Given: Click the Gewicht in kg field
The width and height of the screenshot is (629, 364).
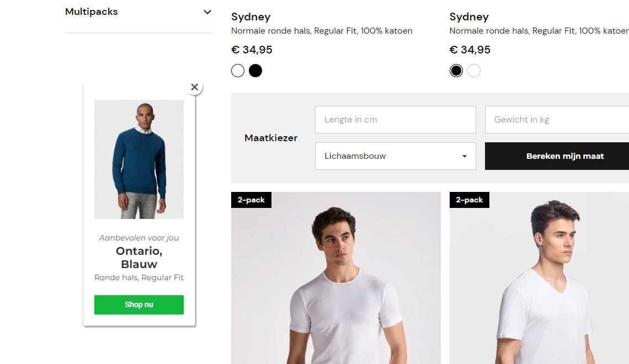Looking at the screenshot, I should [556, 120].
